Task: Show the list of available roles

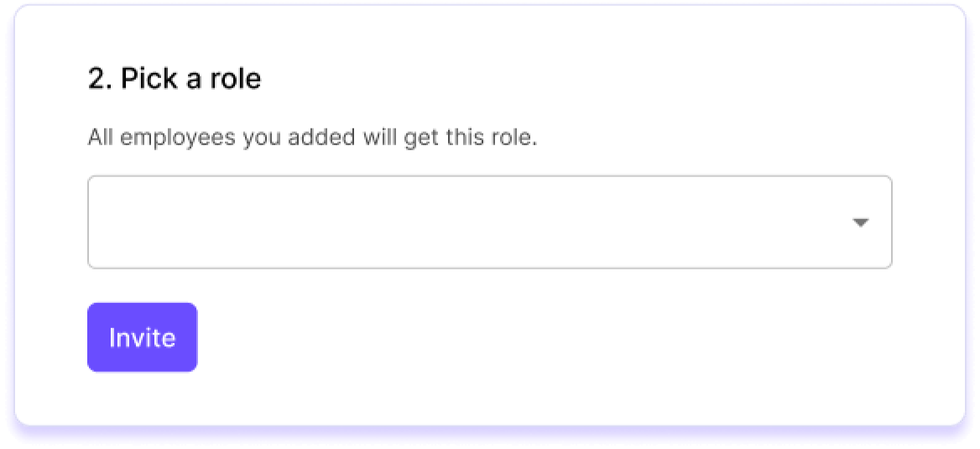Action: [489, 222]
